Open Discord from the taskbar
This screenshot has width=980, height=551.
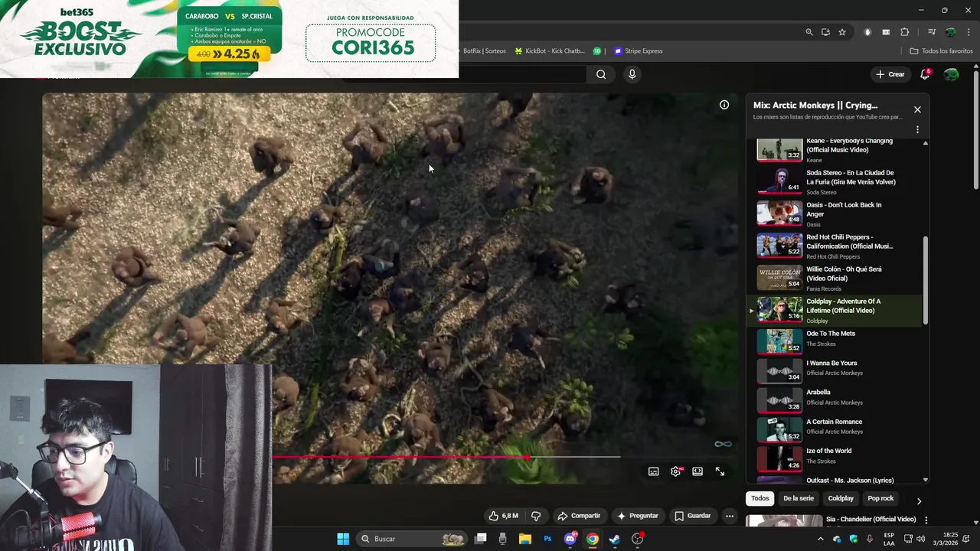tap(570, 539)
